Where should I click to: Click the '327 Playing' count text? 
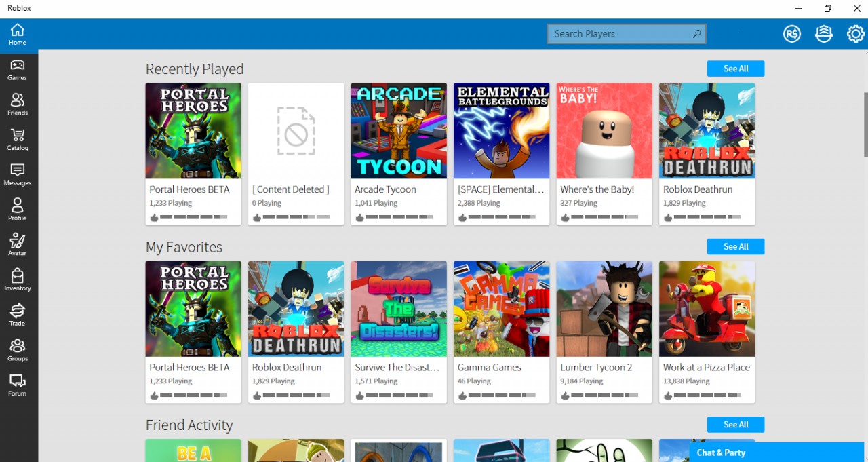[x=578, y=203]
